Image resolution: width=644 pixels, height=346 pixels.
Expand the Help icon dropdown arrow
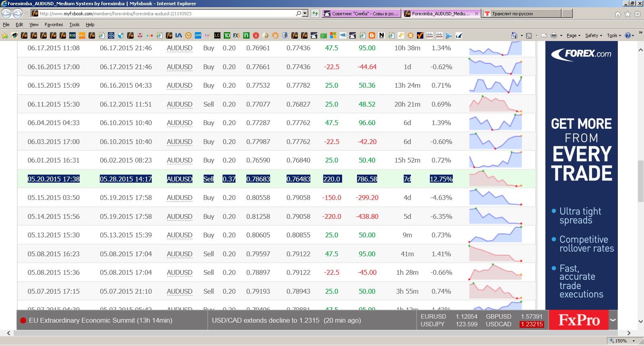coord(633,35)
